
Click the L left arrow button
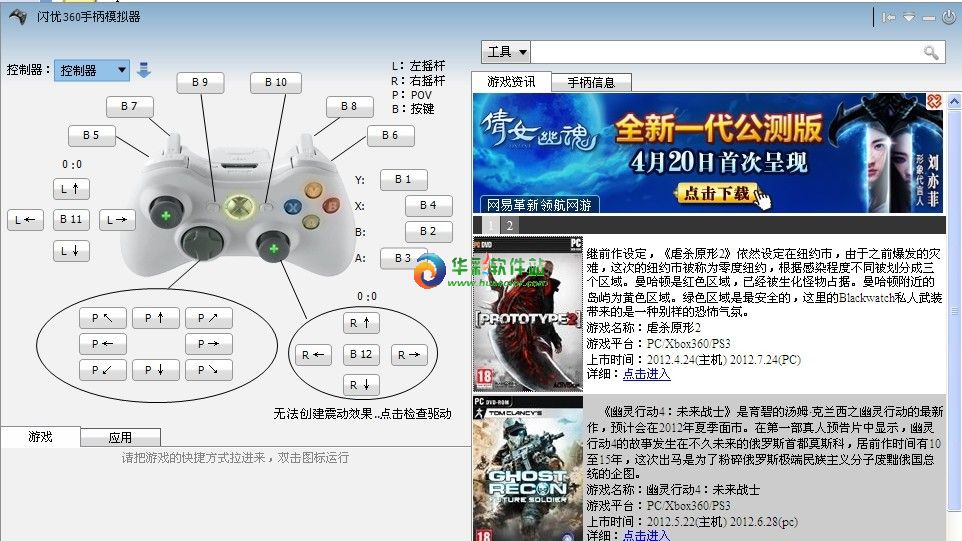[x=25, y=219]
